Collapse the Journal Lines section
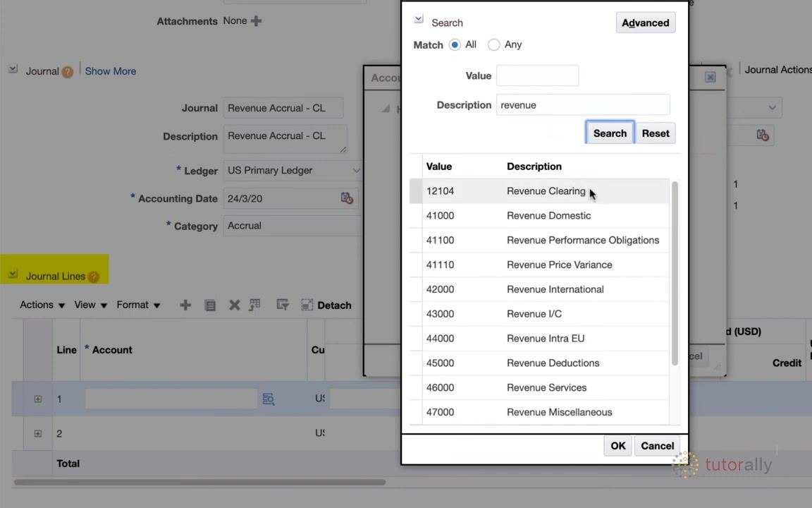Image resolution: width=812 pixels, height=508 pixels. (13, 274)
